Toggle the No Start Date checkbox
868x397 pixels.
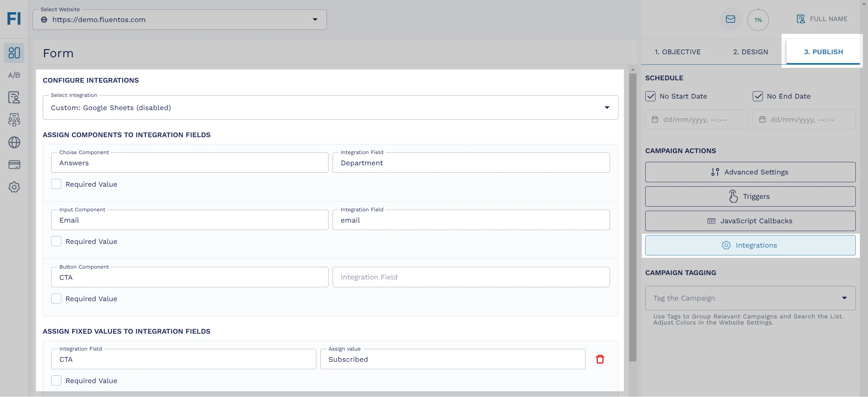650,96
